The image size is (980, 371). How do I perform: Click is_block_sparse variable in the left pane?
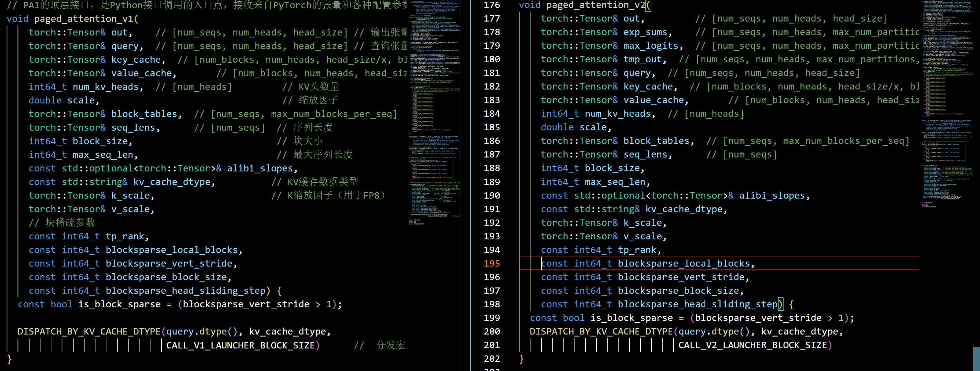point(120,304)
